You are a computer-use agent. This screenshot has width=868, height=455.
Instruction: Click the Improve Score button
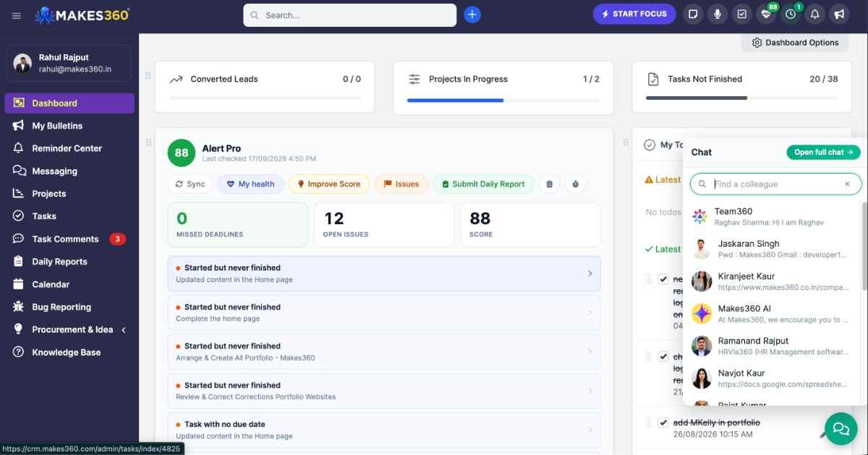(x=329, y=184)
